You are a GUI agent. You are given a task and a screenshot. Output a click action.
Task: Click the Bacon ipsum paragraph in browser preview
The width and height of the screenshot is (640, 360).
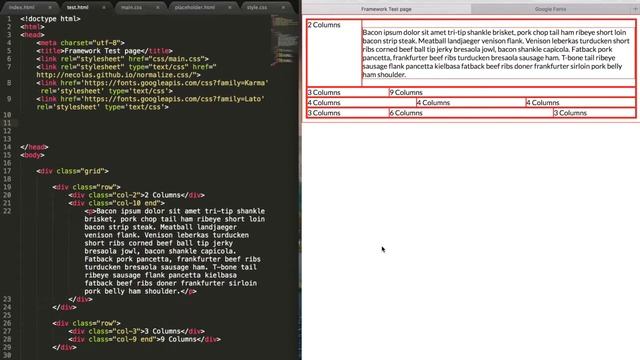point(498,53)
